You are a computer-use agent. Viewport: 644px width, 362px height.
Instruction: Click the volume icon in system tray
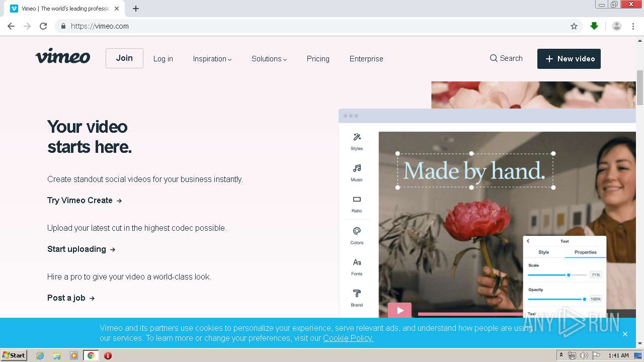click(x=584, y=355)
